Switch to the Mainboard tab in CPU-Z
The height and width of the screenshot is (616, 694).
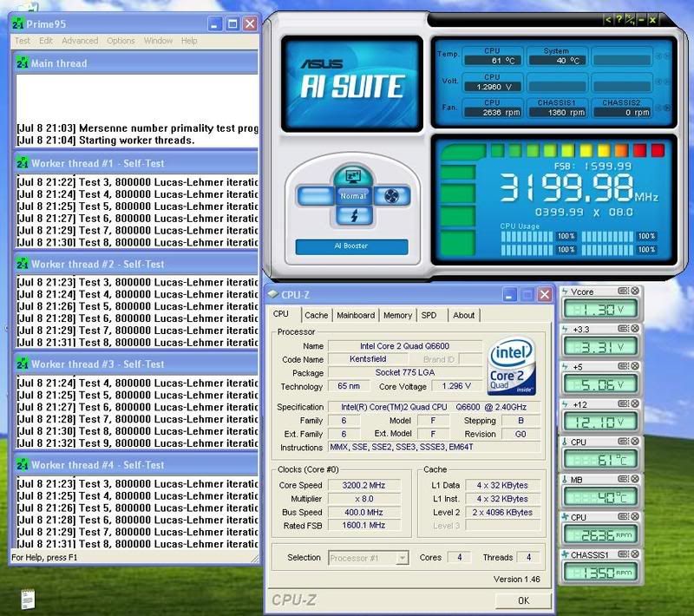click(356, 315)
